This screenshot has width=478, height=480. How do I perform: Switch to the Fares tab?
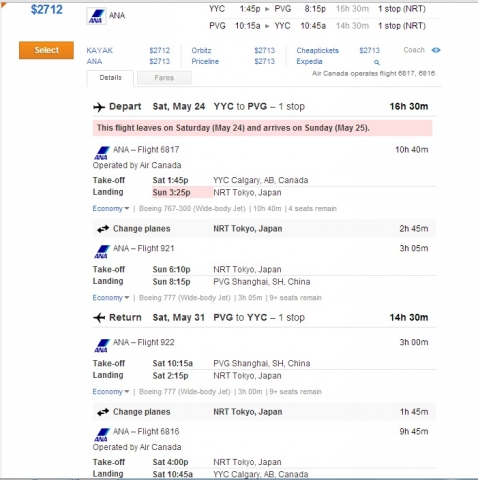coord(164,78)
